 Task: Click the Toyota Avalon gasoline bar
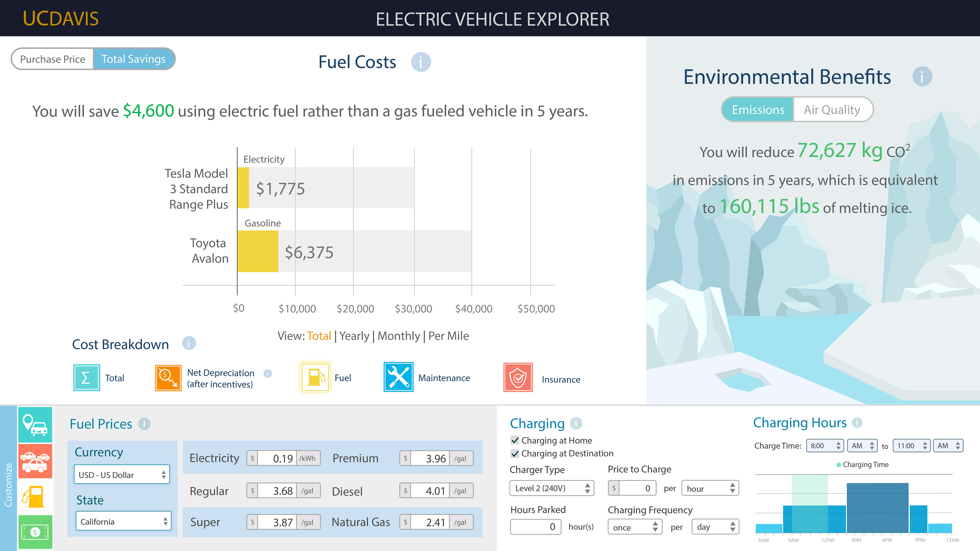point(258,251)
